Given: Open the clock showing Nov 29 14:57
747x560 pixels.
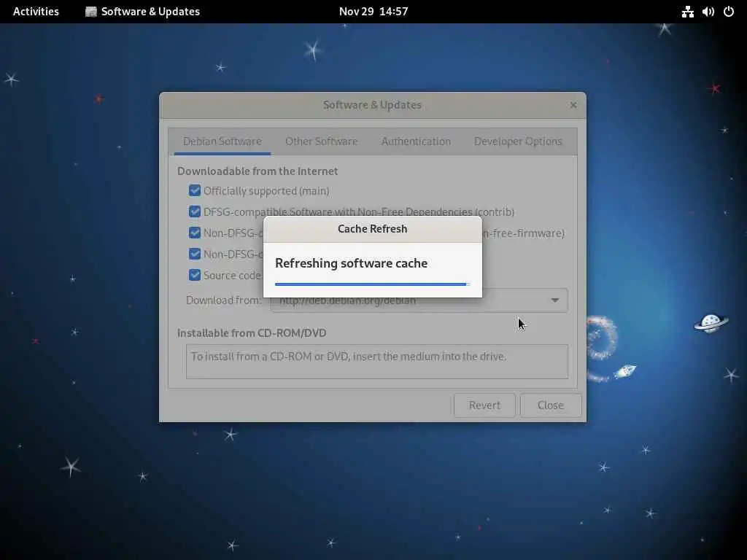Looking at the screenshot, I should tap(373, 12).
